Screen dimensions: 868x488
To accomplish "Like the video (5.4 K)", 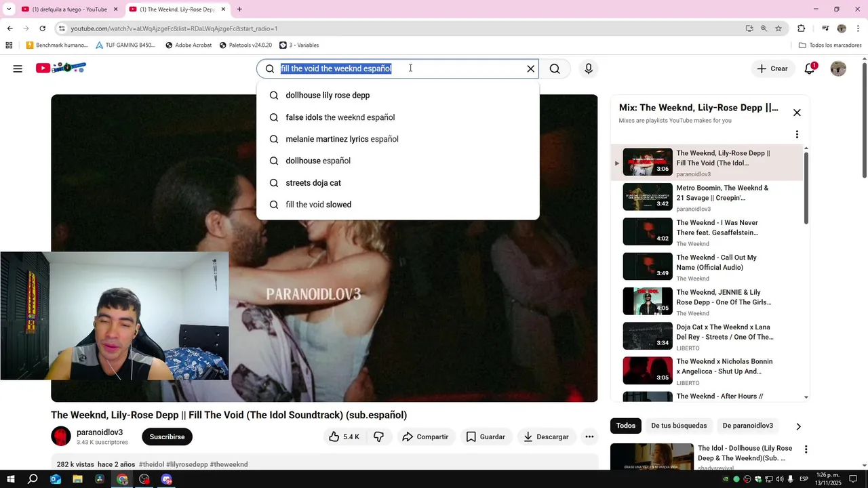I will (x=344, y=437).
